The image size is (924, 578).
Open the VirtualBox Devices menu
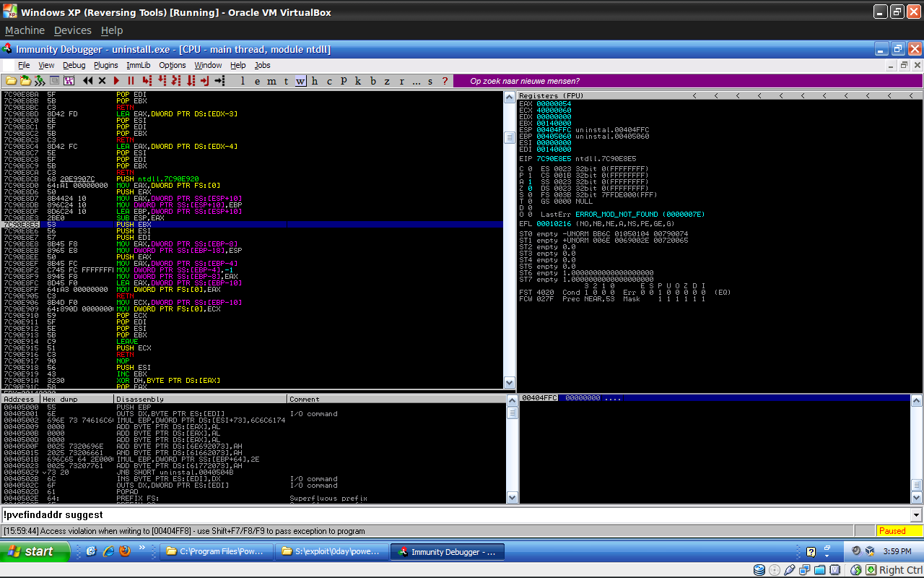[x=73, y=30]
